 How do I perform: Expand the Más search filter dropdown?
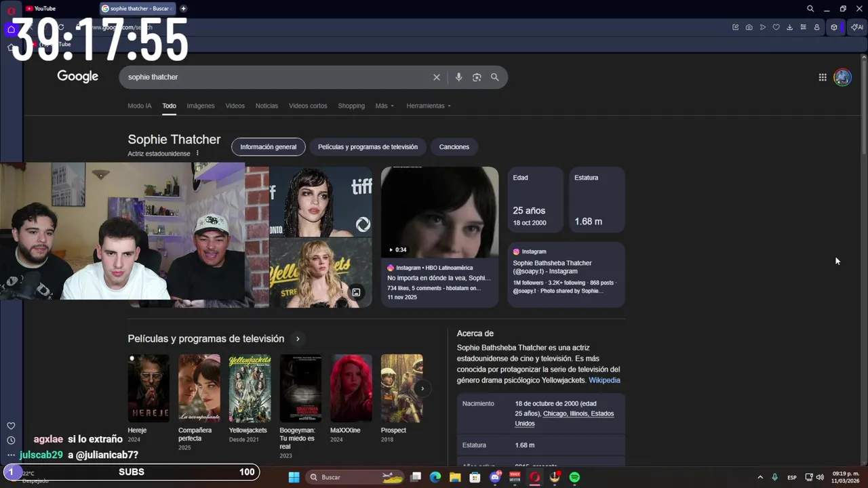(x=384, y=106)
